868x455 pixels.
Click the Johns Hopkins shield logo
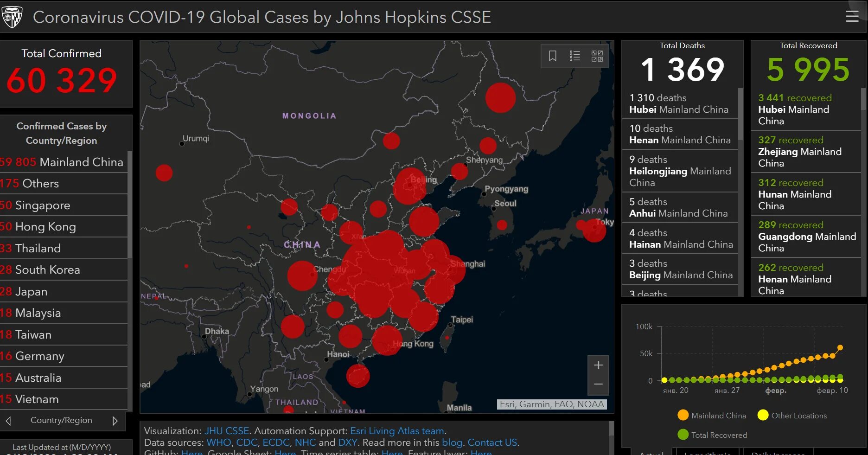point(12,17)
